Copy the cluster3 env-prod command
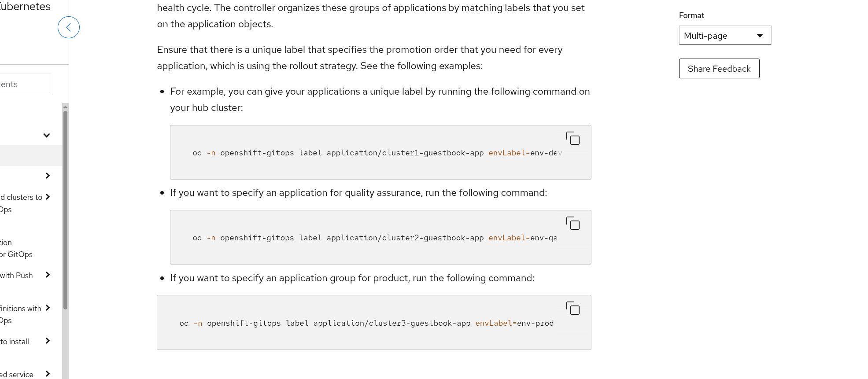This screenshot has height=379, width=868. 573,308
